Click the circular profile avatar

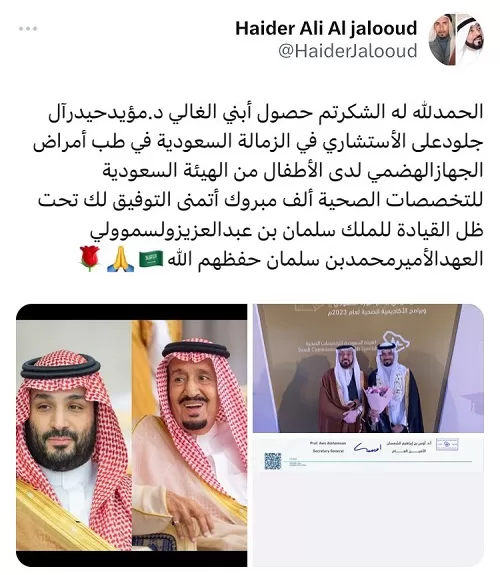[x=456, y=40]
